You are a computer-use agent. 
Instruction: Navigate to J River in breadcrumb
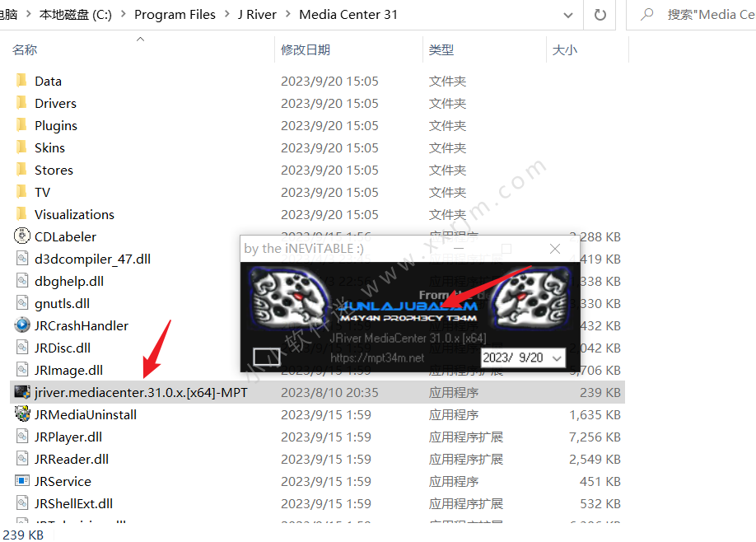pos(257,15)
